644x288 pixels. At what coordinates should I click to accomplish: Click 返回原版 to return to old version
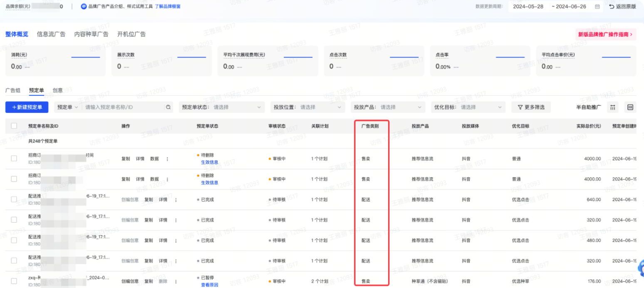tap(623, 7)
